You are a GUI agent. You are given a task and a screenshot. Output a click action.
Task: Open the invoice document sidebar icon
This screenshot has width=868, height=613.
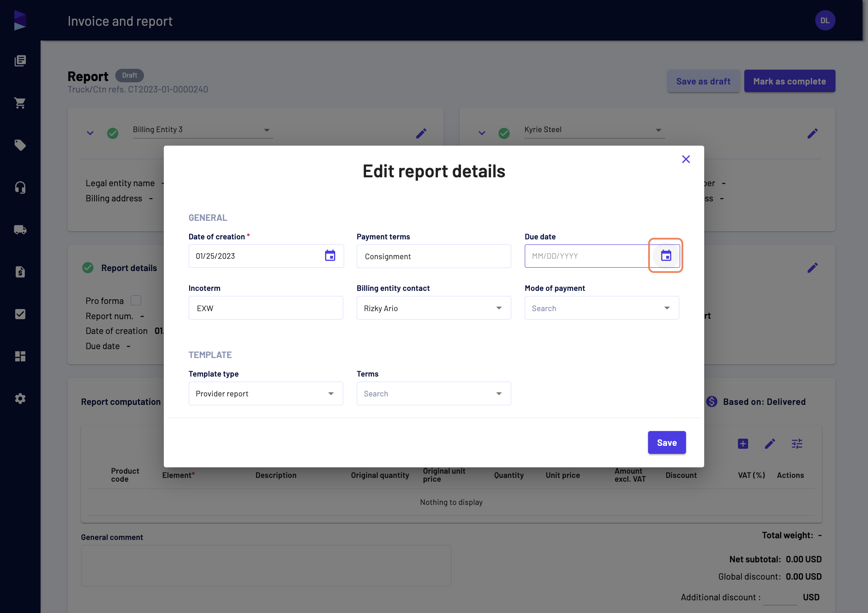click(20, 272)
